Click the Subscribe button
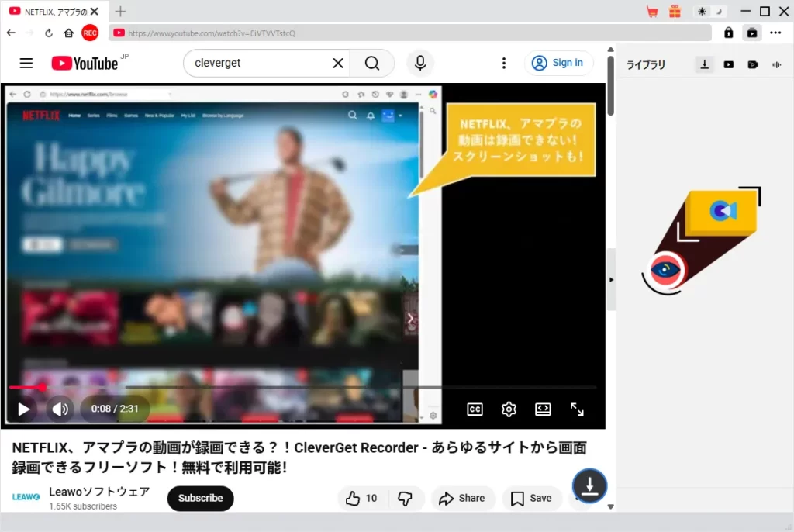794x532 pixels. (200, 498)
